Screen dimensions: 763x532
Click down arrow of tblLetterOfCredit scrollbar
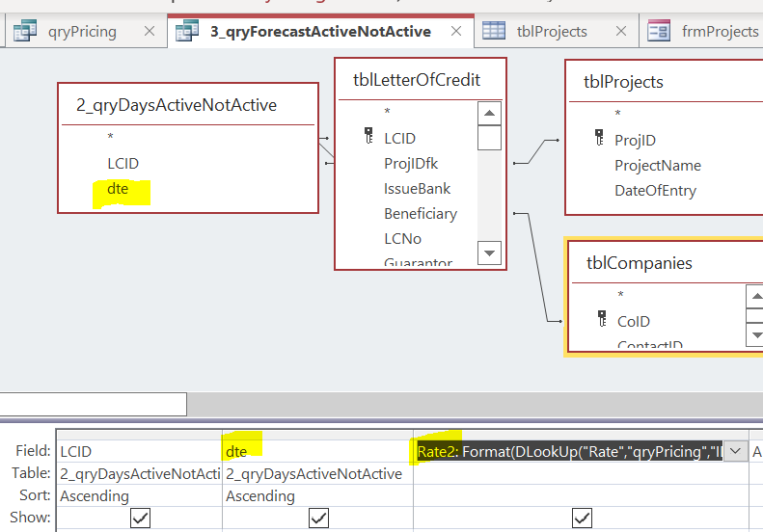click(x=489, y=253)
